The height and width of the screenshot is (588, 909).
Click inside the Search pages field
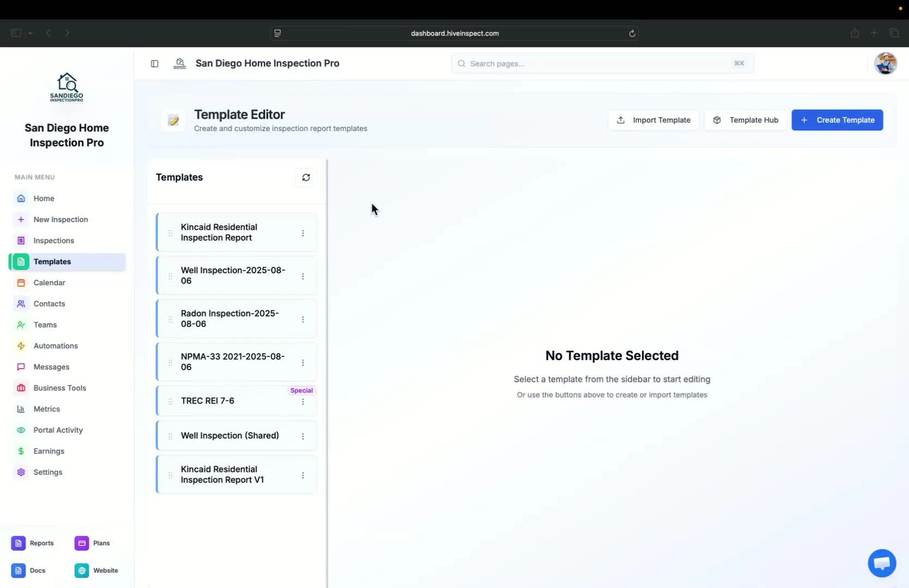pyautogui.click(x=599, y=64)
